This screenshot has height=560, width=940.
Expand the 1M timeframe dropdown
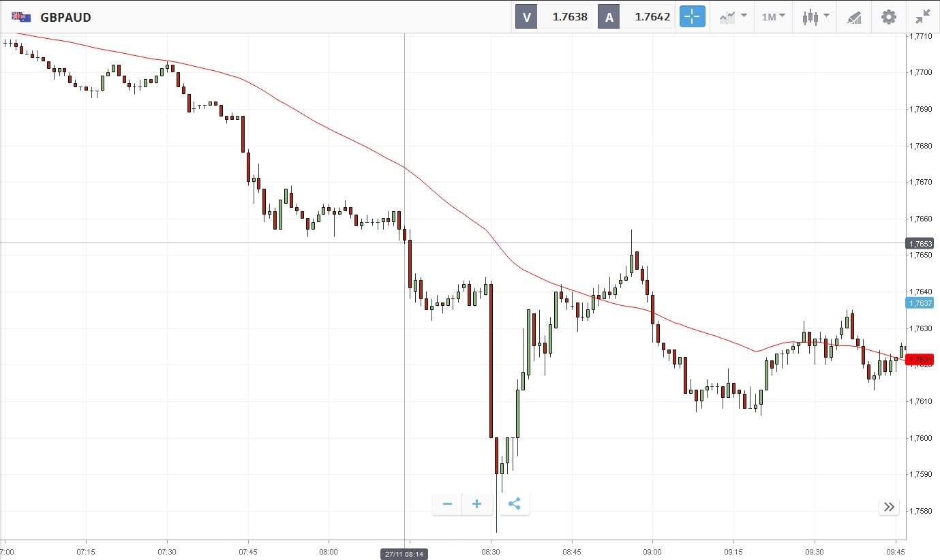click(773, 17)
